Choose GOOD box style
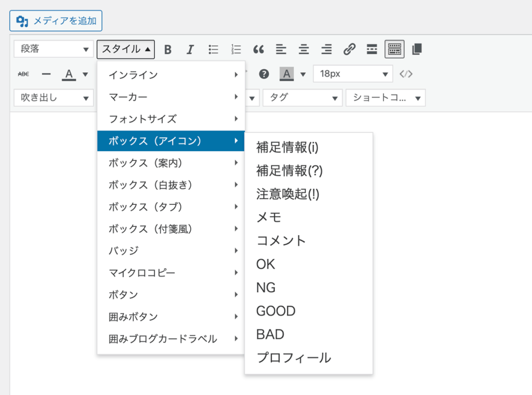Image resolution: width=532 pixels, height=395 pixels. pos(309,311)
